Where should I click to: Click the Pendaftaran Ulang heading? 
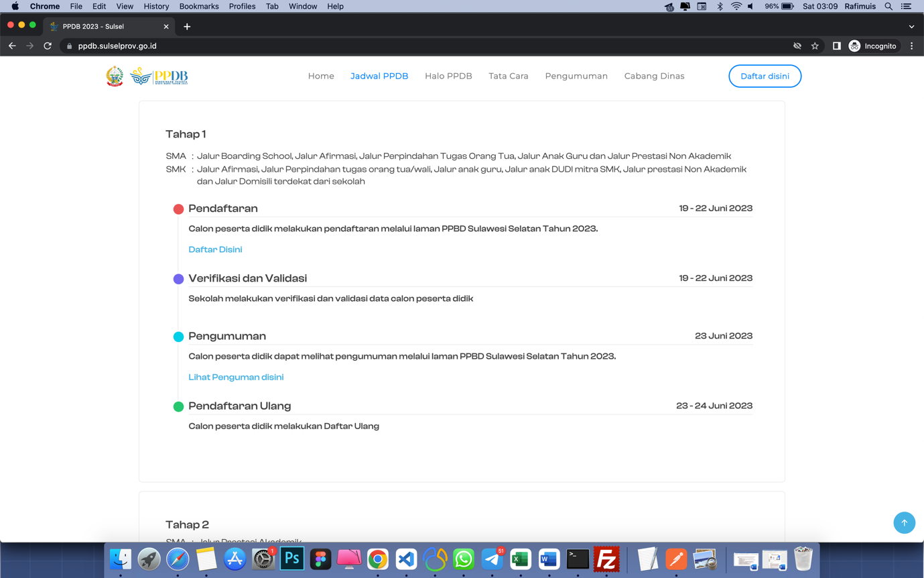[239, 406]
